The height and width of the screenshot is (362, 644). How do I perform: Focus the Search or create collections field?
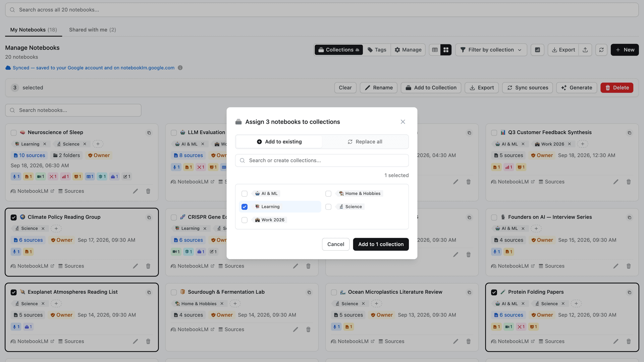(322, 161)
